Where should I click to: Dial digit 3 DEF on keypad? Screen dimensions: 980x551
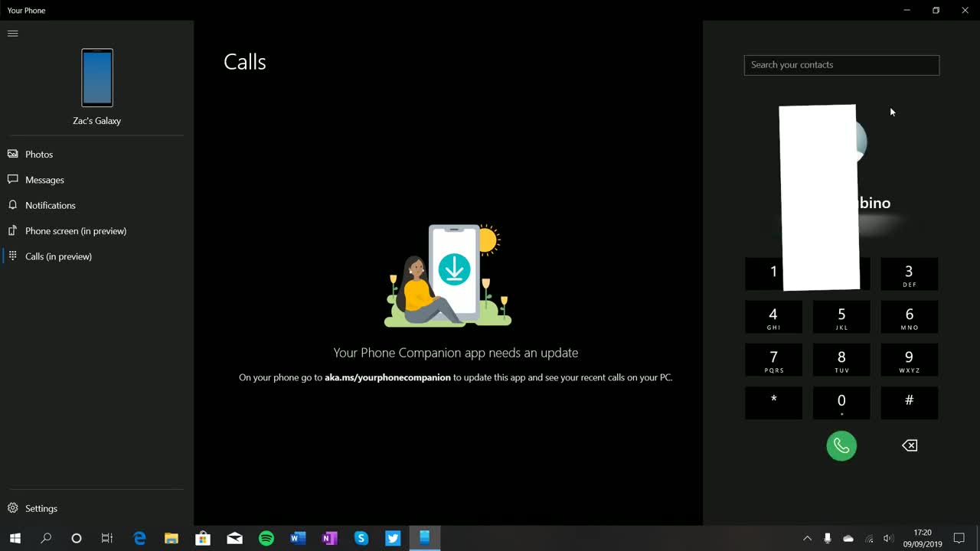[x=909, y=274]
